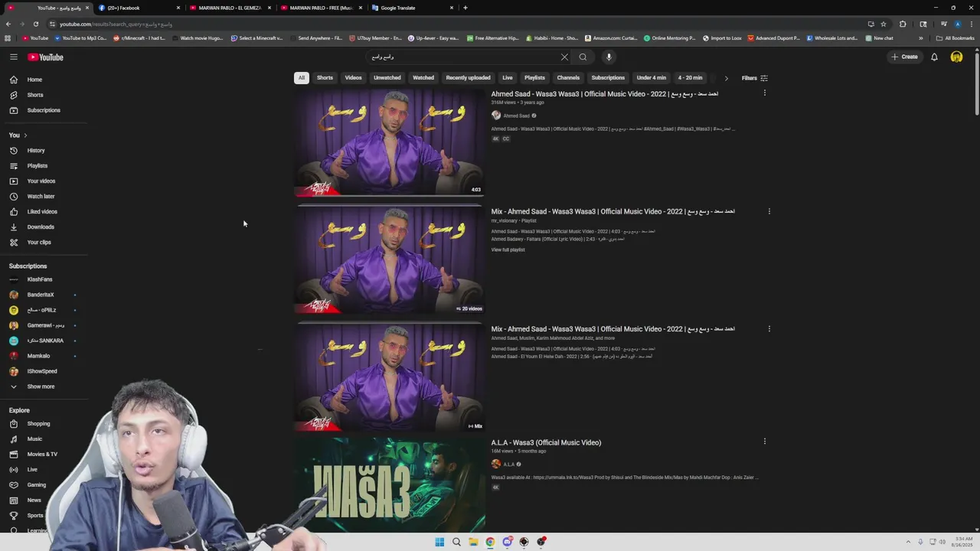Open Chrome from the taskbar
Screen dimensions: 980x551
[x=490, y=542]
